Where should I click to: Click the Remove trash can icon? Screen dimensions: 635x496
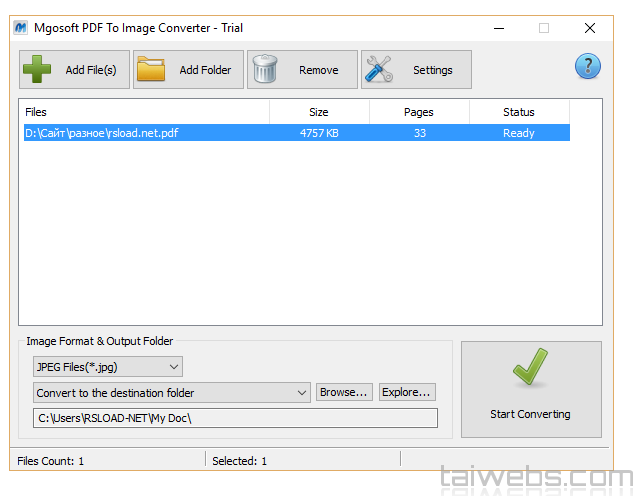tap(266, 70)
